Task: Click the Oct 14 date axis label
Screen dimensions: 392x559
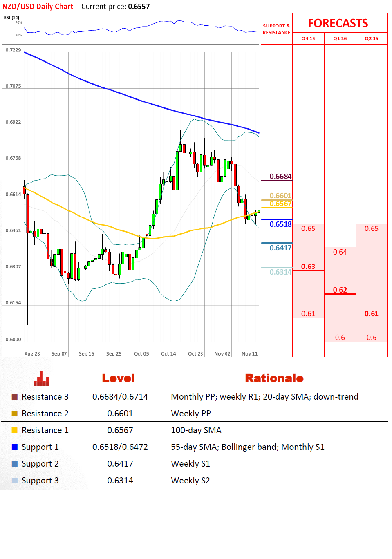Action: coord(168,354)
